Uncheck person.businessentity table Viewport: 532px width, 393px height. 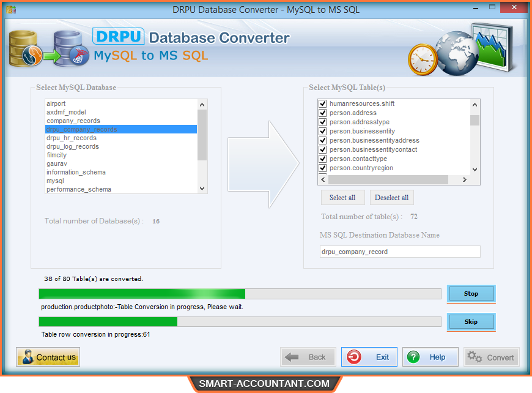pyautogui.click(x=323, y=131)
